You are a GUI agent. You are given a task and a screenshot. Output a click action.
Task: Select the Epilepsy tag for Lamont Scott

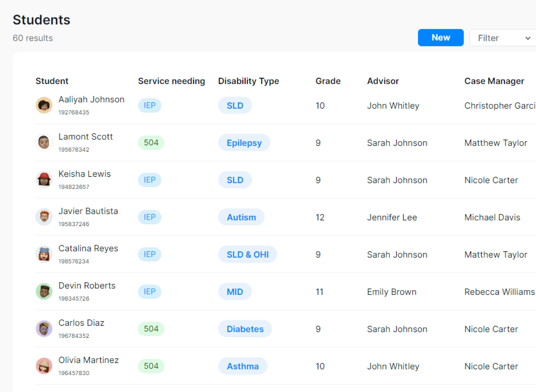(x=244, y=143)
